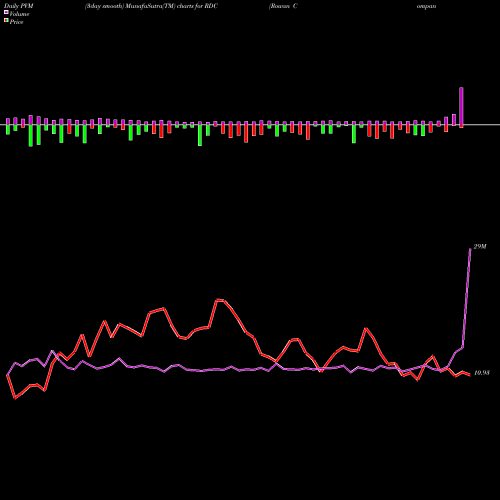This screenshot has width=500, height=500.
Task: Click the '29M' volume end label
Action: pyautogui.click(x=480, y=247)
